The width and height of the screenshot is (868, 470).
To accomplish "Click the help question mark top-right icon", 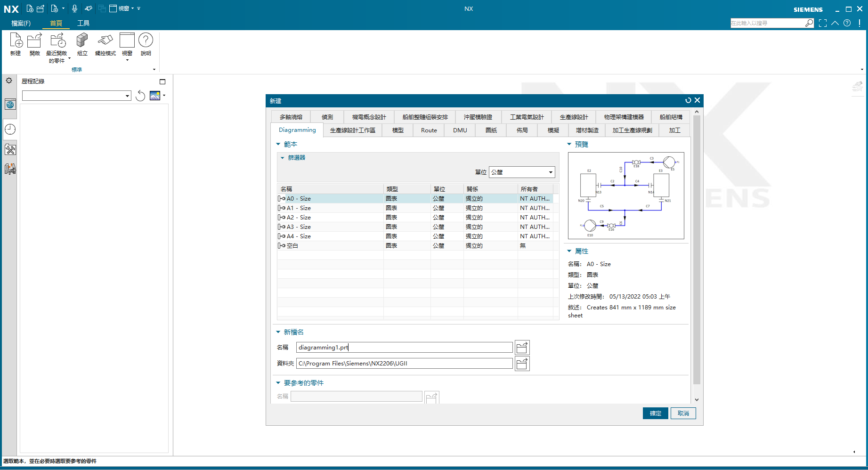I will tap(847, 23).
